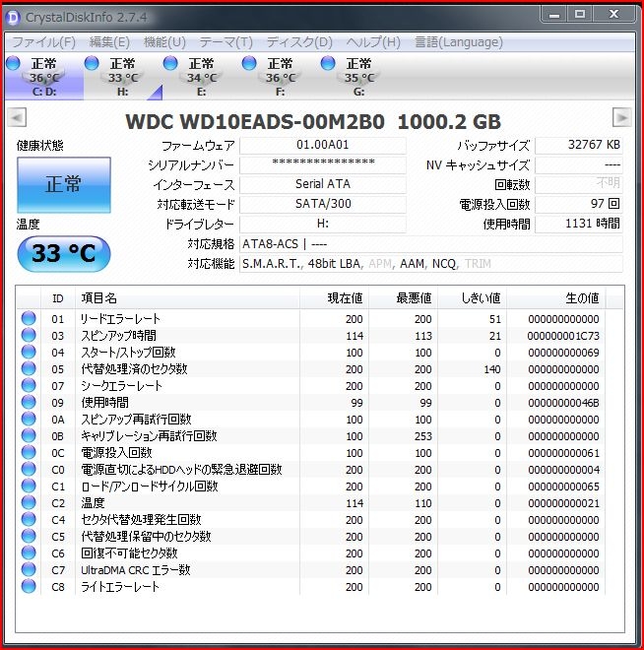Viewport: 644px width, 650px height.
Task: Click status orb for ID 05 row
Action: pos(29,368)
